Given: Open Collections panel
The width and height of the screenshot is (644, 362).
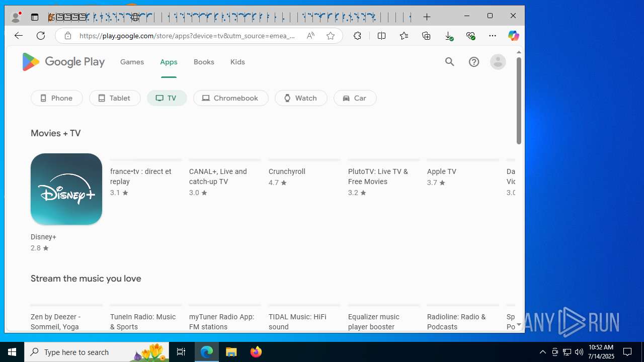Looking at the screenshot, I should tap(426, 36).
